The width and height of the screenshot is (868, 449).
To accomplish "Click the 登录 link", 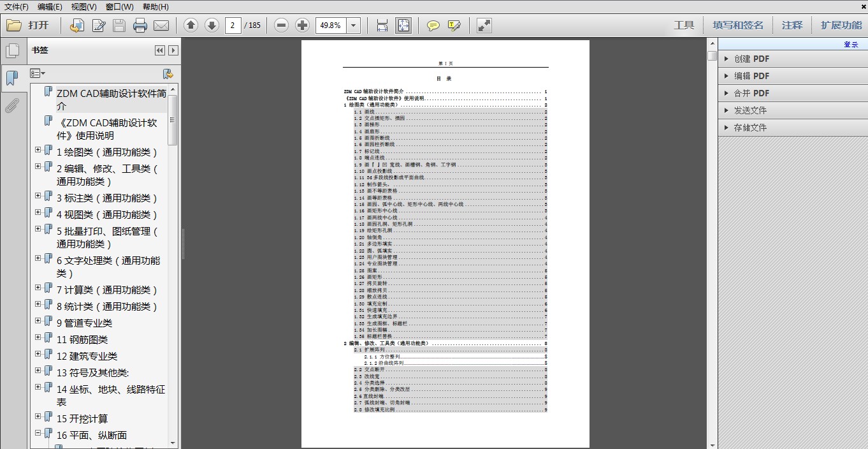I will [x=851, y=45].
